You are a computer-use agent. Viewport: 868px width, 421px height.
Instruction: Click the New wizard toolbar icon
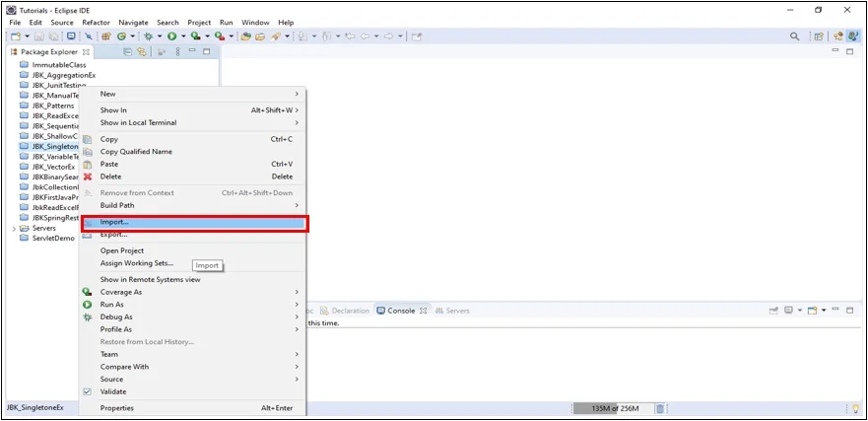[16, 36]
